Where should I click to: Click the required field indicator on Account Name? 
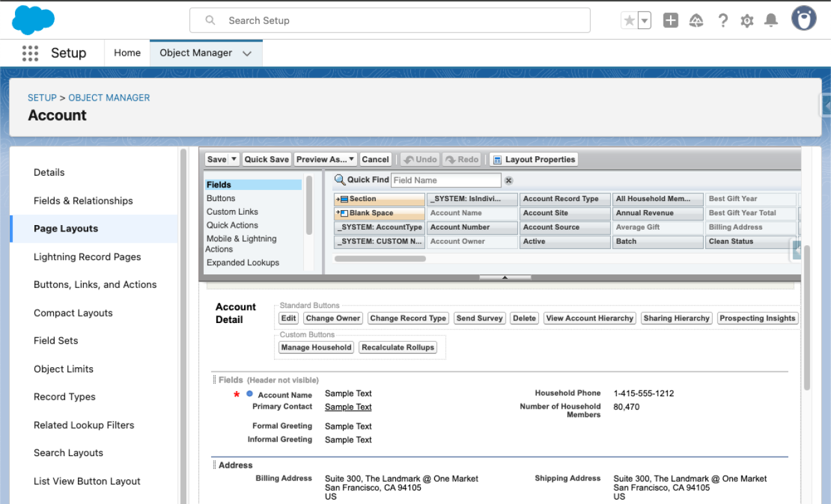[236, 394]
